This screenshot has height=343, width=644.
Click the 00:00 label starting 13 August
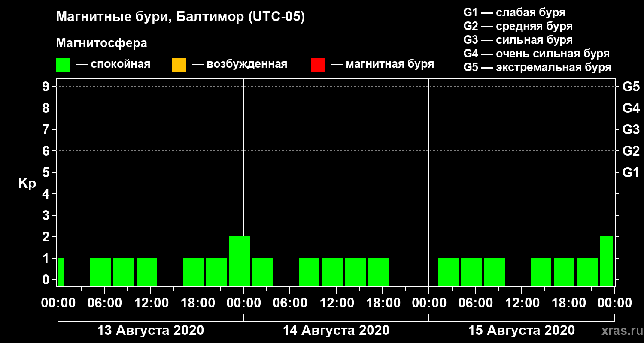[58, 303]
